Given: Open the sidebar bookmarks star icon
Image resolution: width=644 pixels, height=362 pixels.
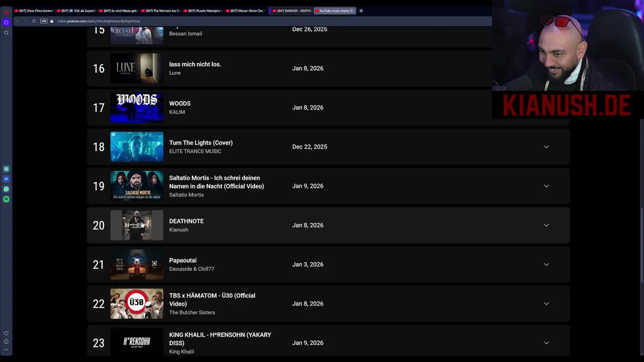Looking at the screenshot, I should pyautogui.click(x=6, y=32).
